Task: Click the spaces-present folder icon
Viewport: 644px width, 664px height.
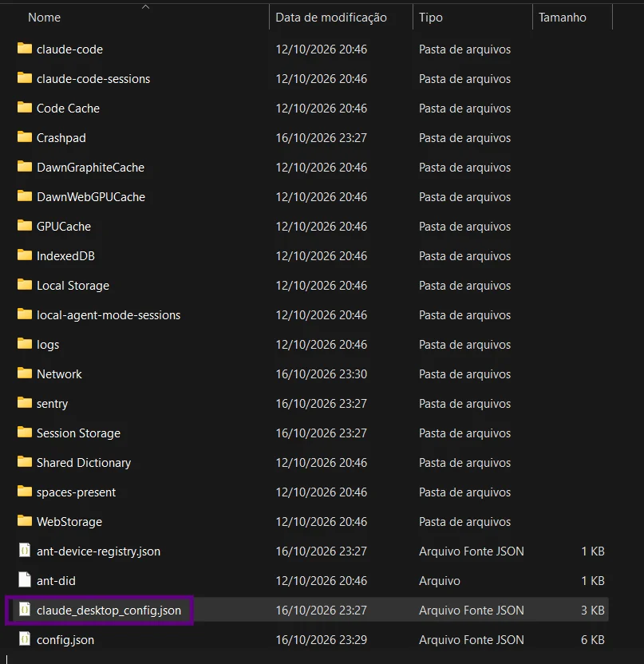Action: pyautogui.click(x=25, y=492)
